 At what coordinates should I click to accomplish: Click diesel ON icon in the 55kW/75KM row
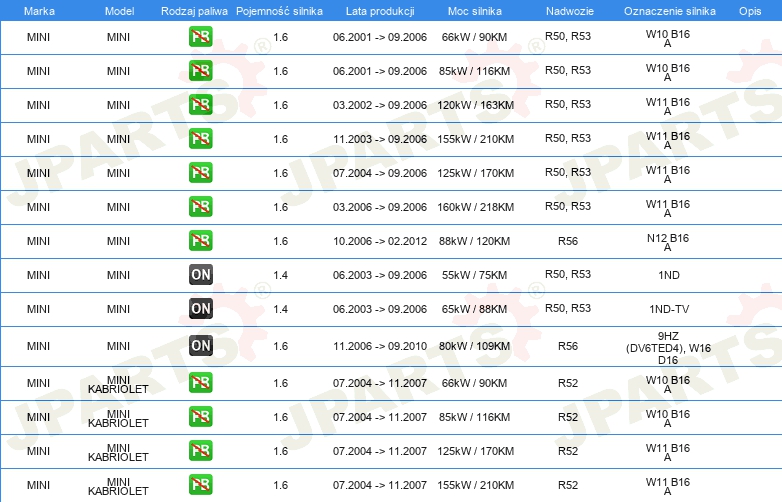(x=200, y=274)
